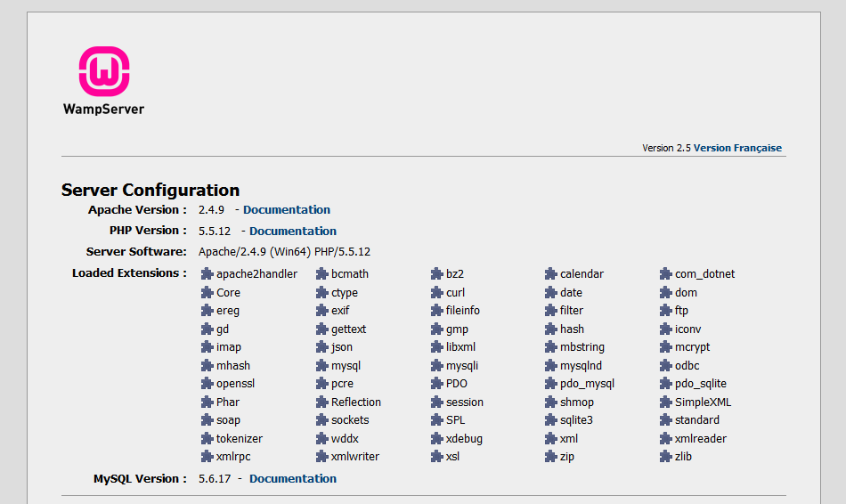Click puzzle icon beside exif
This screenshot has height=504, width=846.
tap(322, 310)
